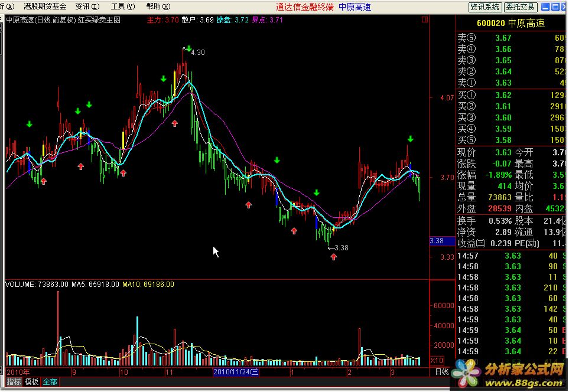Click the 委托交易 button

coord(521,7)
